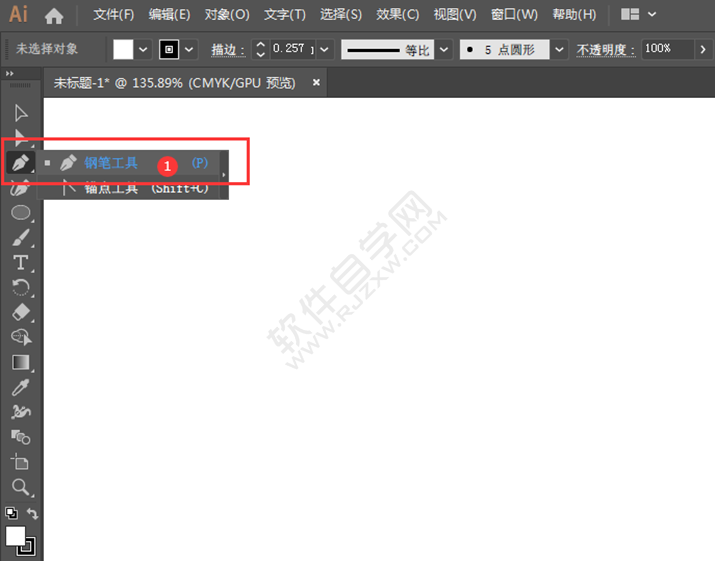This screenshot has height=561, width=715.
Task: Open the 文字(T) menu
Action: coord(285,15)
